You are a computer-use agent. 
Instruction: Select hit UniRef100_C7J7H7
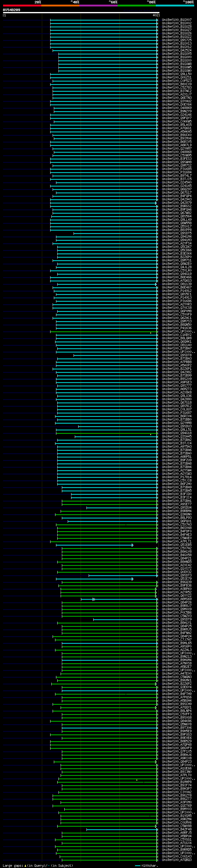177,640
